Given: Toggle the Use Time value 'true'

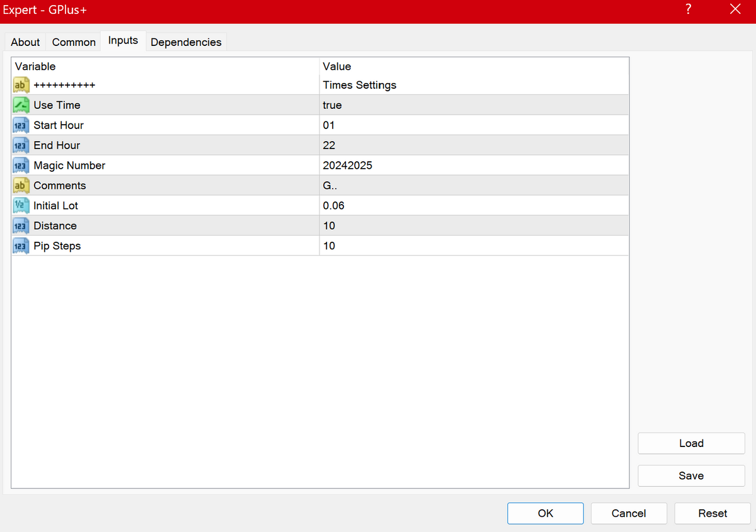Looking at the screenshot, I should point(332,105).
